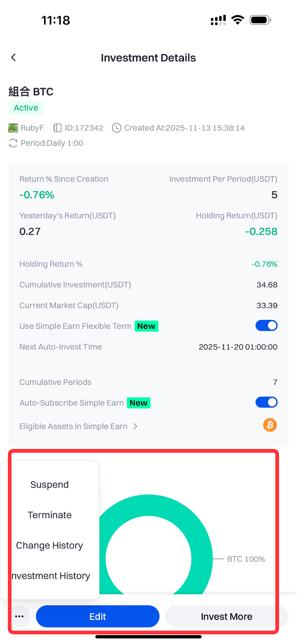Disable Use Simple Earn Flexible Term toggle
The height and width of the screenshot is (644, 297).
[x=266, y=326]
